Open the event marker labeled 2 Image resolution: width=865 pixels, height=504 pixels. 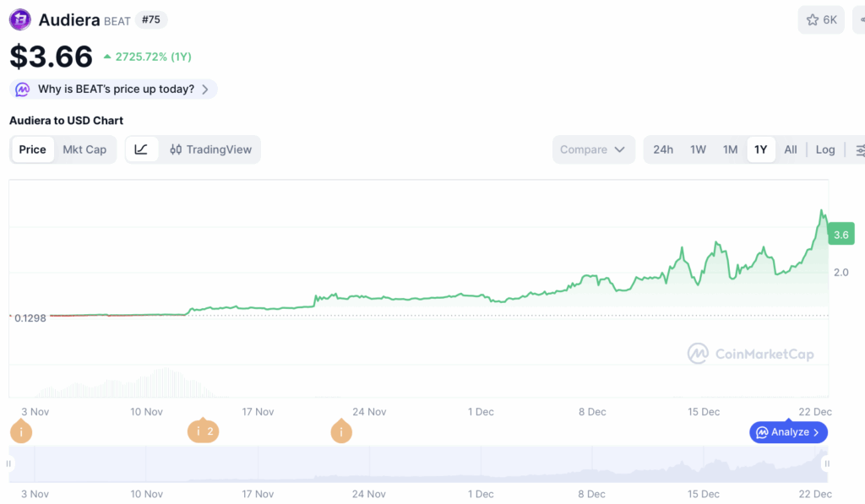[203, 431]
